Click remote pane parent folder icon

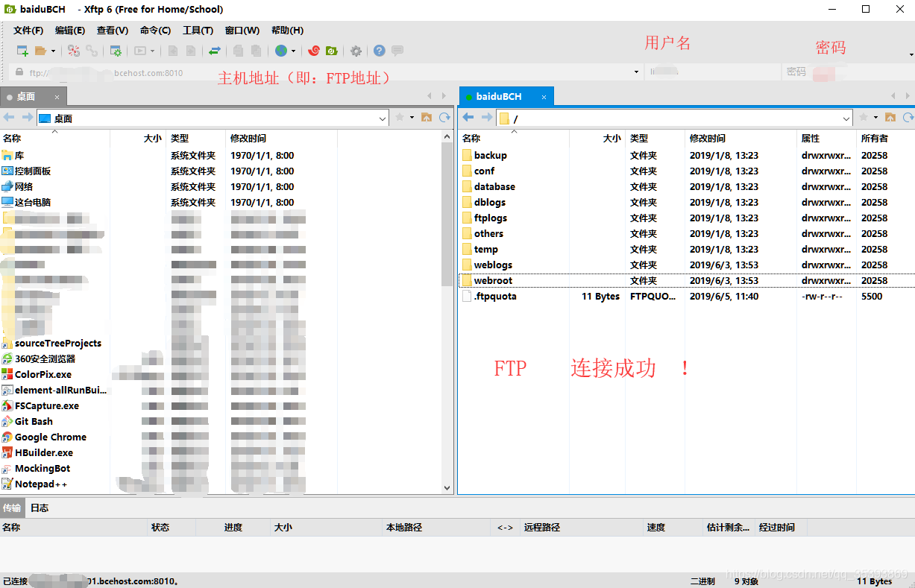pos(890,118)
